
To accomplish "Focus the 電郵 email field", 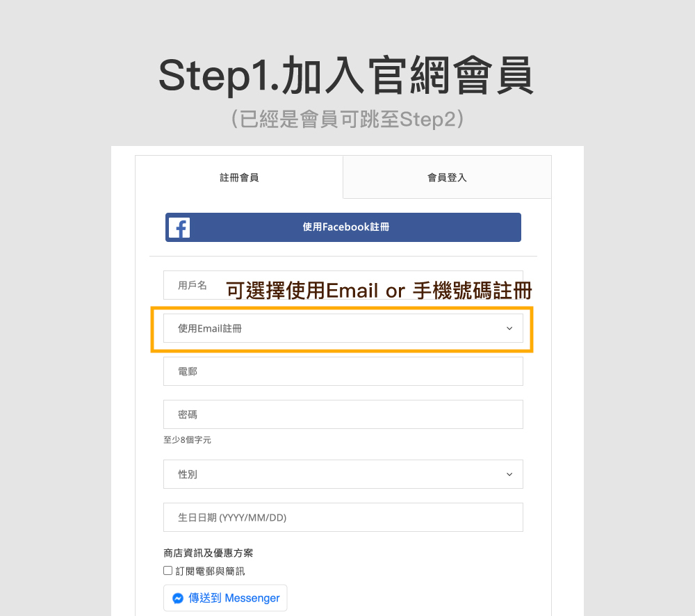I will point(343,371).
